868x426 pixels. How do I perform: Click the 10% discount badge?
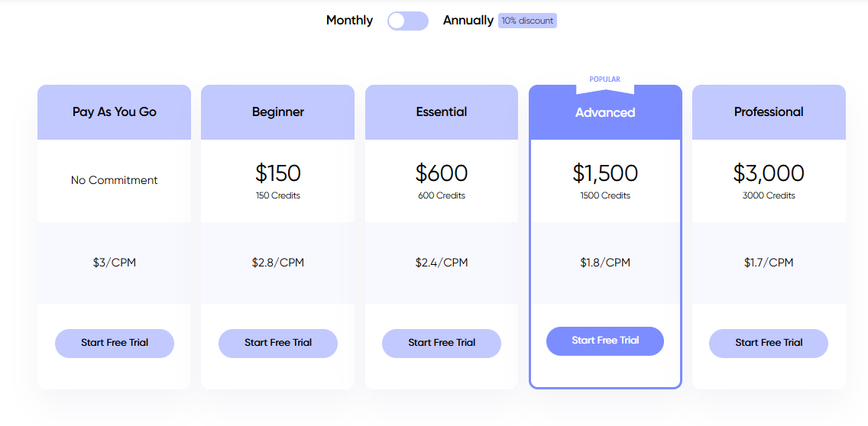pos(527,21)
